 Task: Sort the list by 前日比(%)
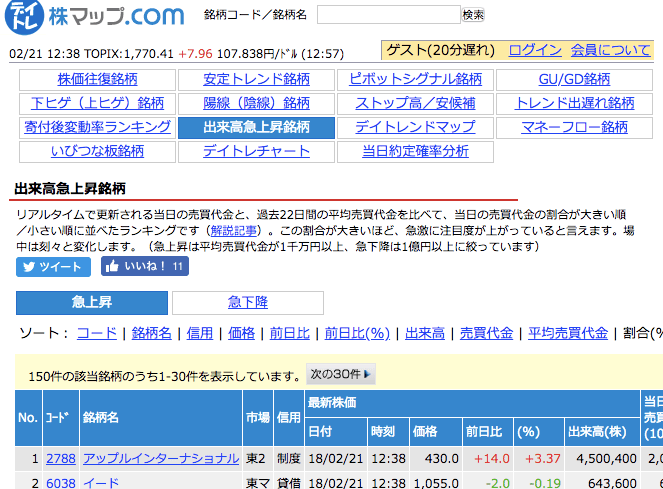click(x=357, y=333)
